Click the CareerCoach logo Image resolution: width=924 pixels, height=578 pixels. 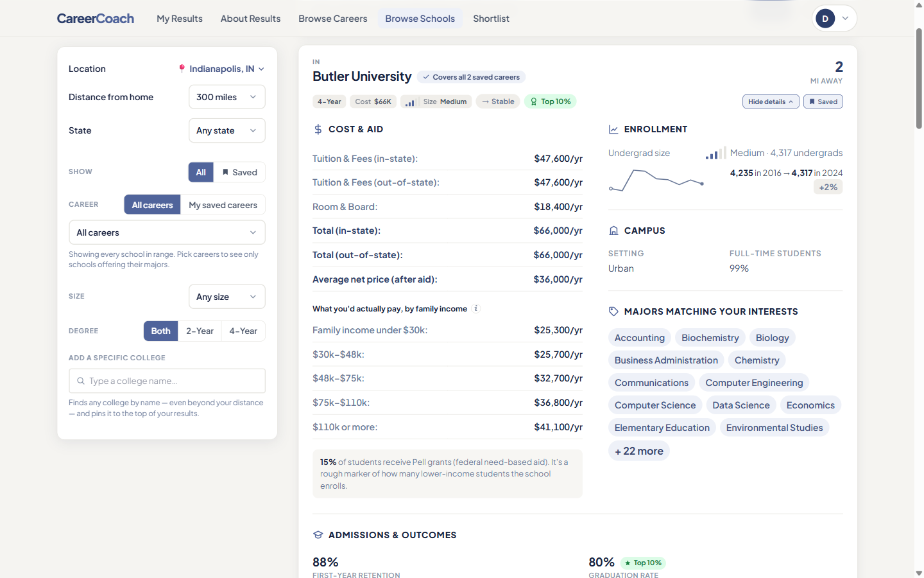tap(96, 19)
